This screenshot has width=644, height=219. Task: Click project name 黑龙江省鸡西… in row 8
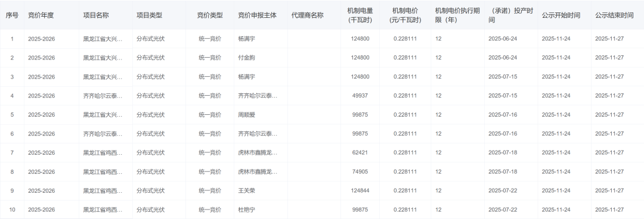[x=103, y=172]
